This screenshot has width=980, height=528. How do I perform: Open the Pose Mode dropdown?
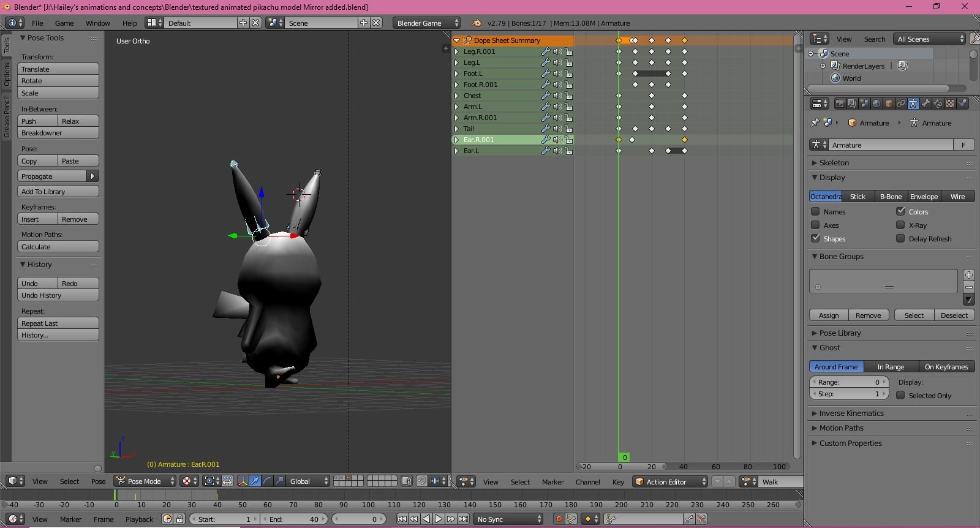coord(145,481)
